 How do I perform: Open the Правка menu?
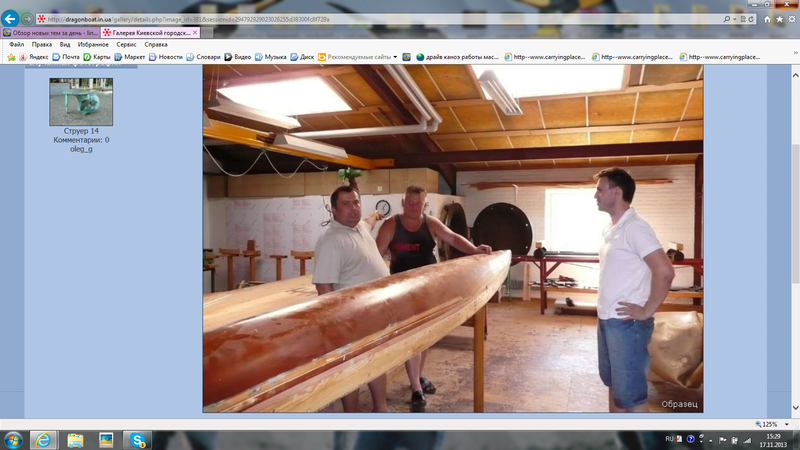pos(42,44)
